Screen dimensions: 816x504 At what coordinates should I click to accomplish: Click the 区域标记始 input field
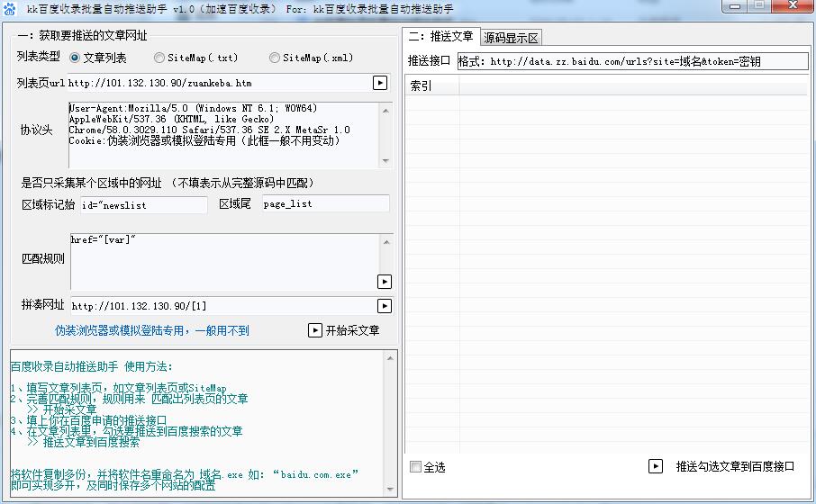click(144, 205)
